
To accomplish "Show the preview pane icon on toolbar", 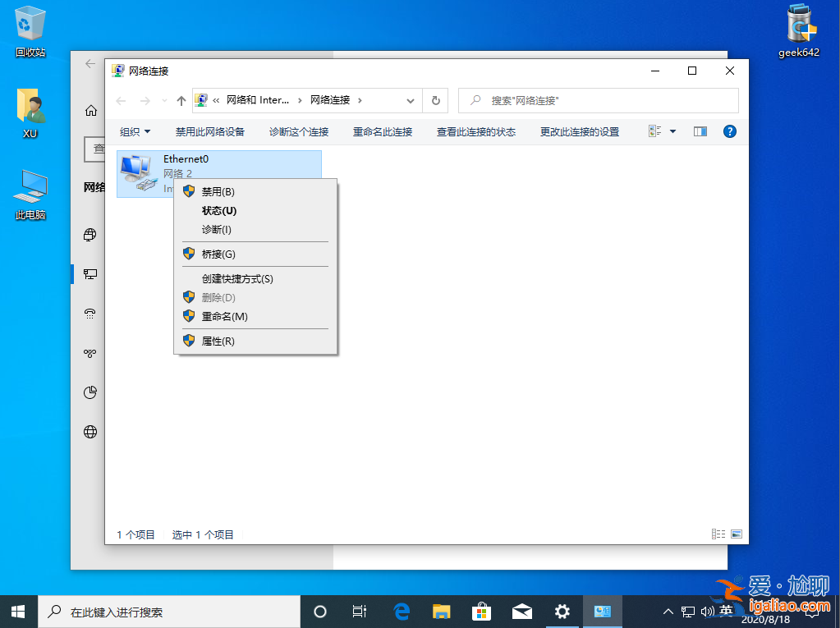I will [699, 131].
